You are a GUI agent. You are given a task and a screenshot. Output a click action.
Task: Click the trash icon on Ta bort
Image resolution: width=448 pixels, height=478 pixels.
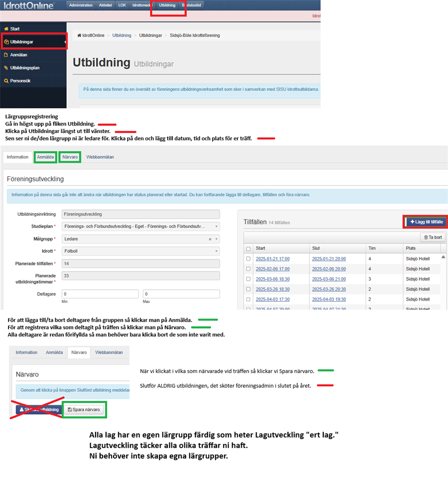point(425,238)
